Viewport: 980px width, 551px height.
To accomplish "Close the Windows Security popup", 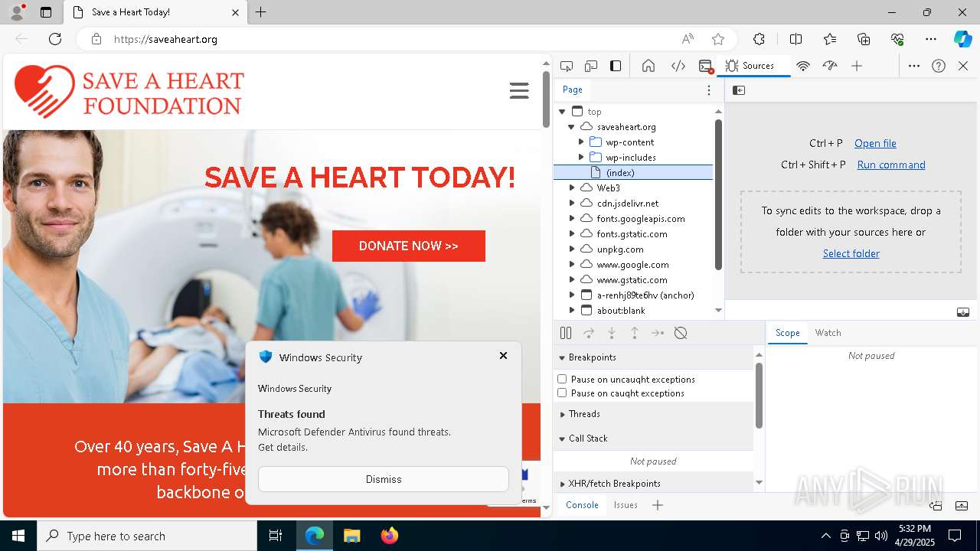I will (503, 356).
